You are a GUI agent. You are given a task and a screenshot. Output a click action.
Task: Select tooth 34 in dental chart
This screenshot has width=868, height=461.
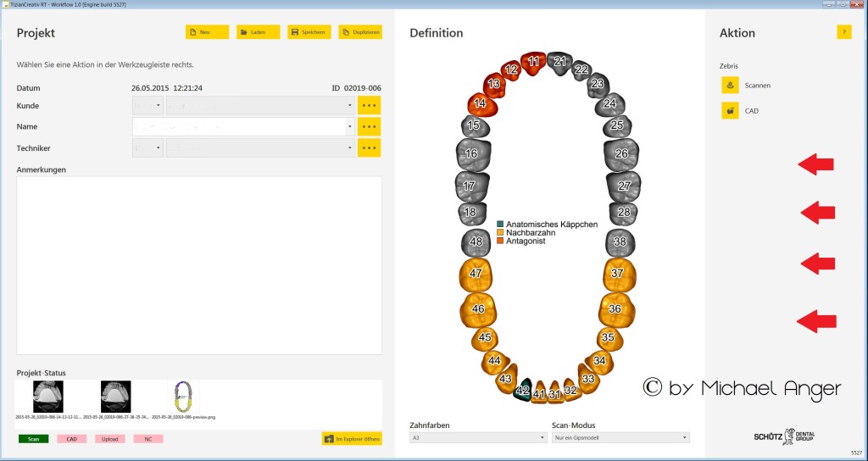tap(600, 361)
